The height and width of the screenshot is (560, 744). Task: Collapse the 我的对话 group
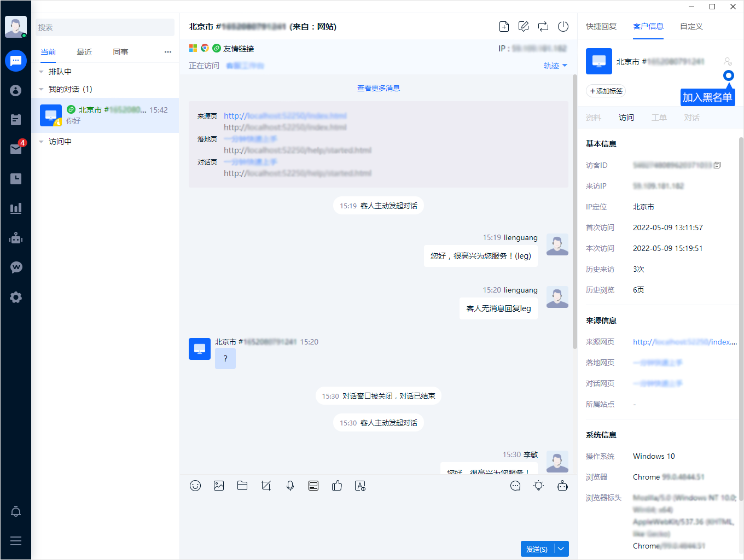tap(41, 89)
